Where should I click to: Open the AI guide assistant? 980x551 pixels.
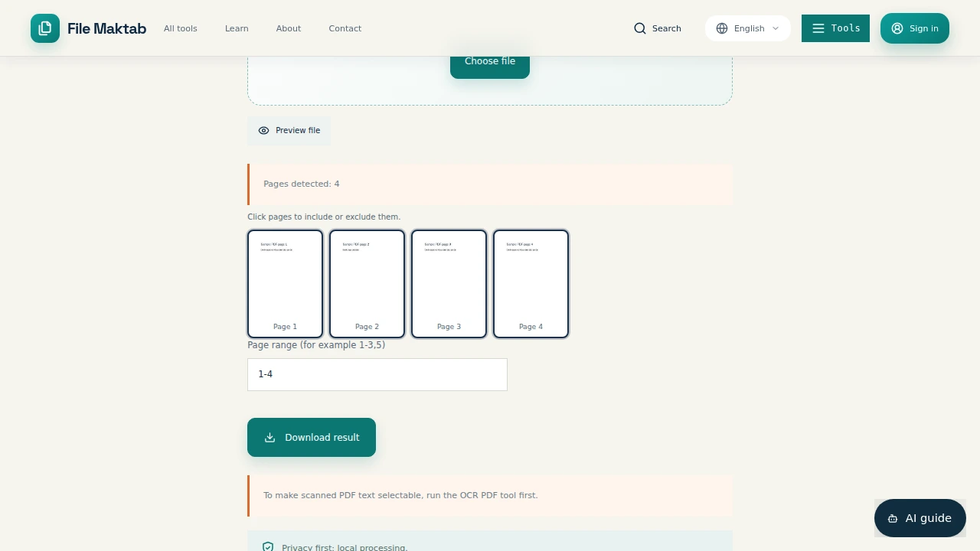coord(920,519)
